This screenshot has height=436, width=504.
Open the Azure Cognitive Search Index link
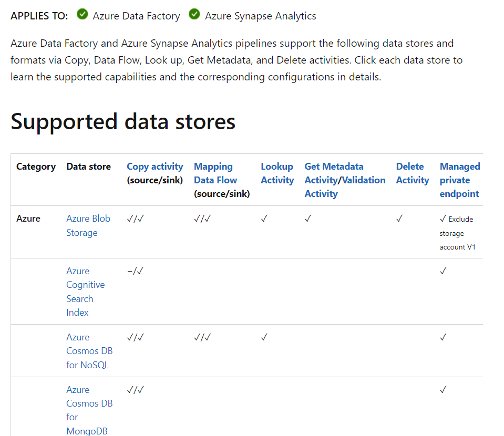click(x=86, y=292)
